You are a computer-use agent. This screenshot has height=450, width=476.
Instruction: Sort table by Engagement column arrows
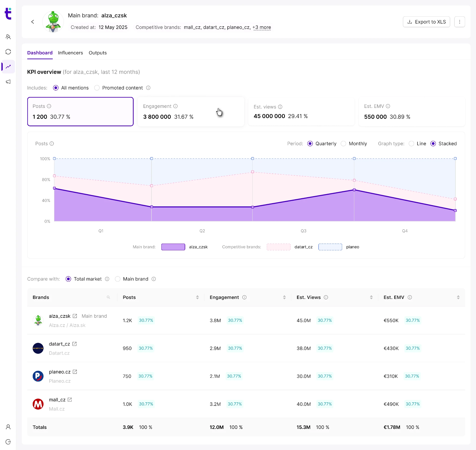pyautogui.click(x=284, y=297)
